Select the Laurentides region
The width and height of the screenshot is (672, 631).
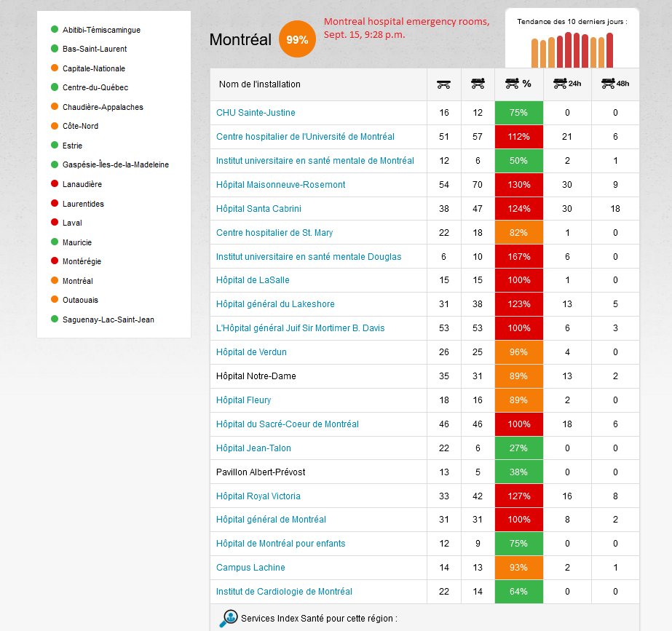(x=83, y=204)
